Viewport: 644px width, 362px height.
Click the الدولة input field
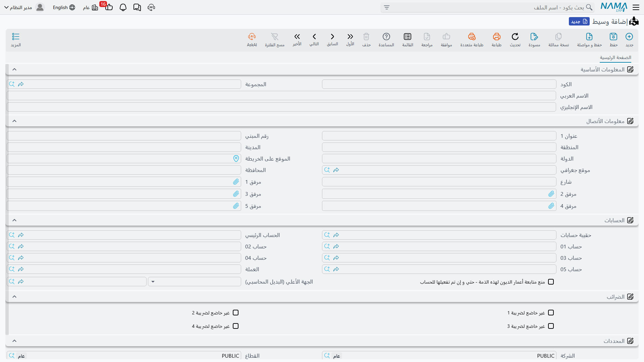[x=439, y=159]
